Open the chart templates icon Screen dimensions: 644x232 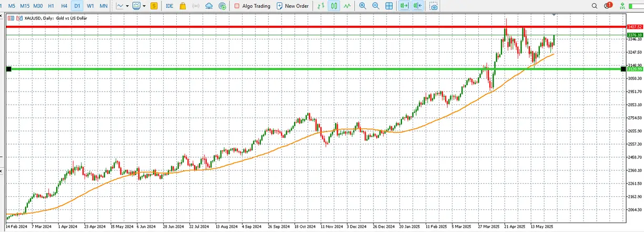coord(137,6)
